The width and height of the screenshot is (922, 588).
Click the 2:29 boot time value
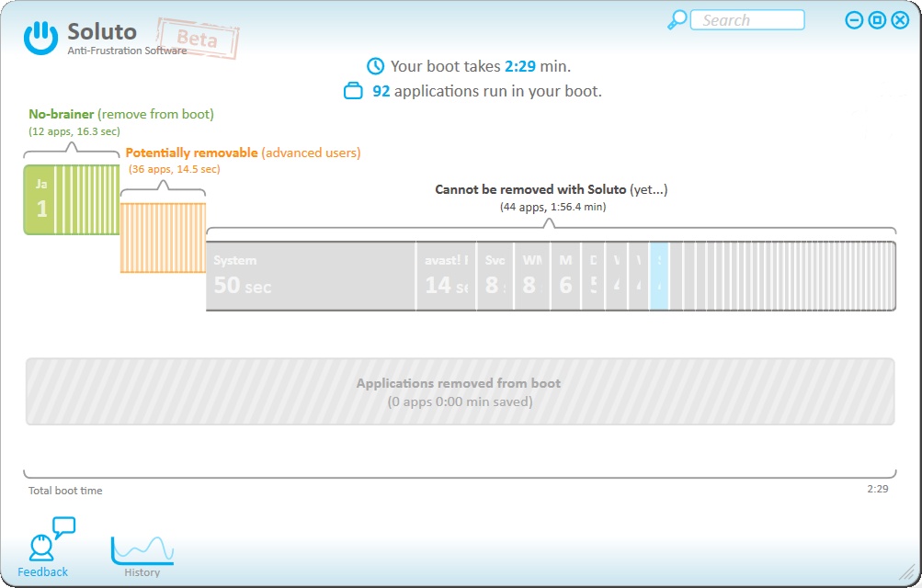(519, 66)
